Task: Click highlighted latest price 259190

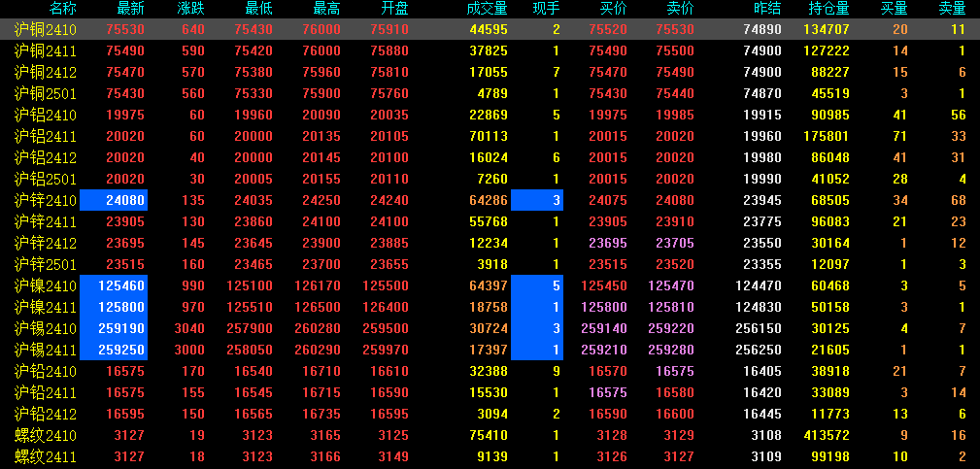Action: 114,328
